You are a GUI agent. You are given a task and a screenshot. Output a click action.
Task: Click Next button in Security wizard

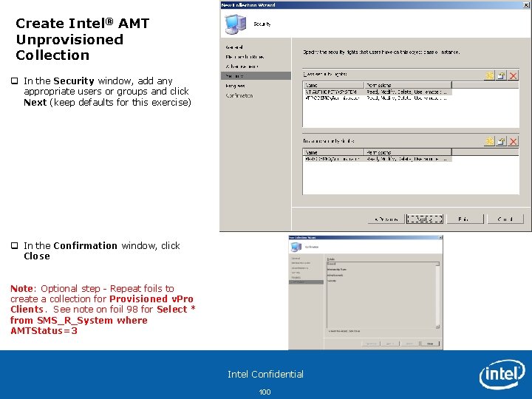tap(425, 219)
